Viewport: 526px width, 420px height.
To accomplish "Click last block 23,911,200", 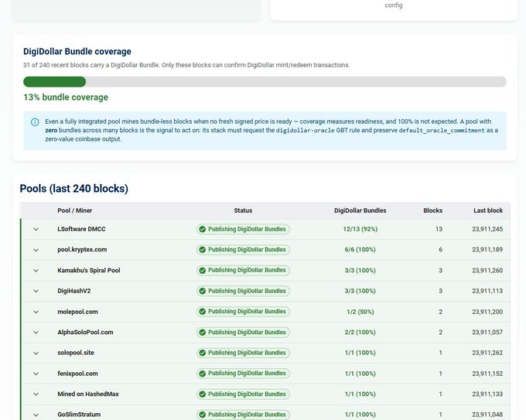I will pos(487,312).
